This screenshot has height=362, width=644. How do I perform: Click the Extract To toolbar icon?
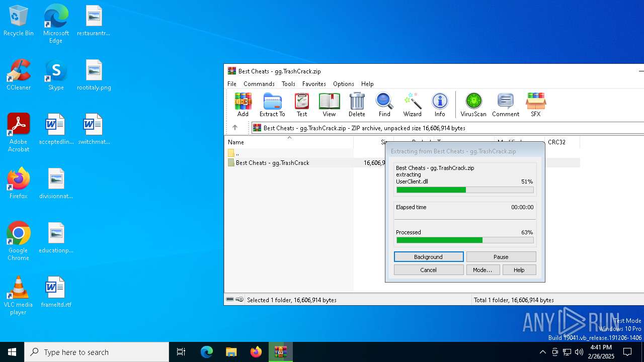pyautogui.click(x=272, y=105)
